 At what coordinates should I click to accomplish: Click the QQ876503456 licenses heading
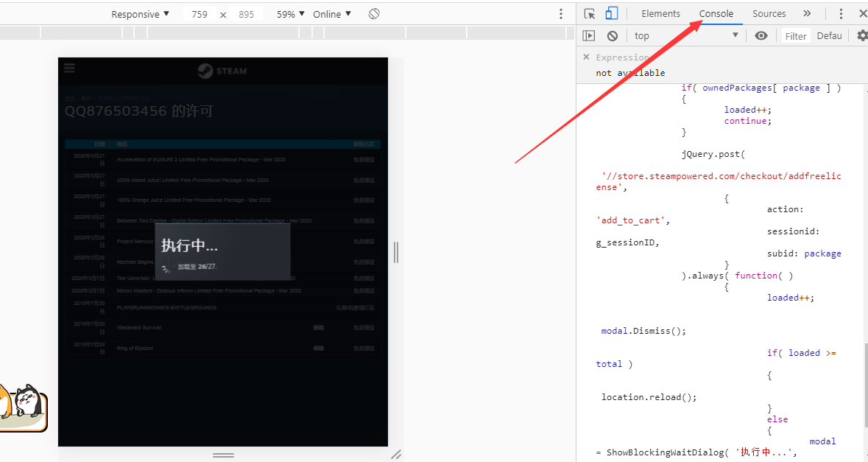(x=139, y=111)
